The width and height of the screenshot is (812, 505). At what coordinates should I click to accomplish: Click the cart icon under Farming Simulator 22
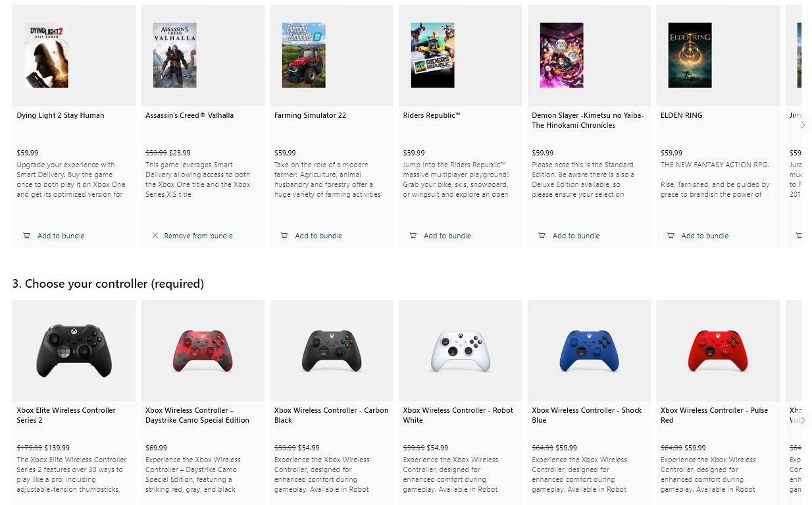pyautogui.click(x=284, y=236)
